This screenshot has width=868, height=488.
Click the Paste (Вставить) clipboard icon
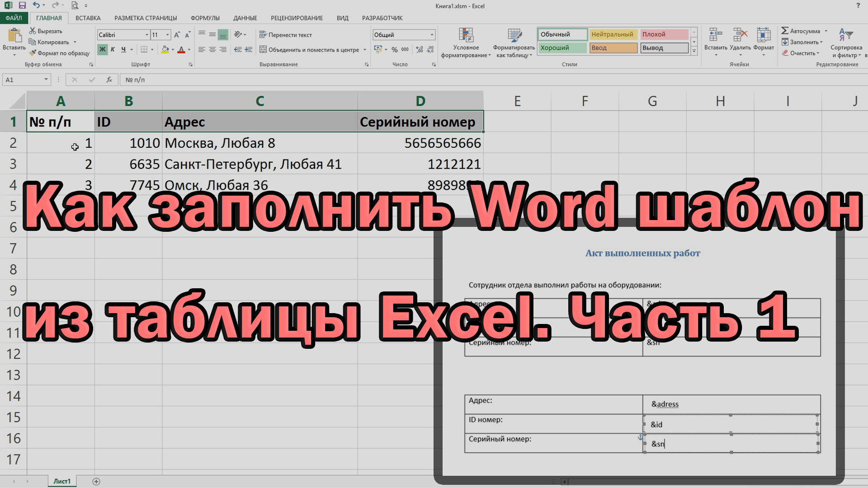point(14,35)
